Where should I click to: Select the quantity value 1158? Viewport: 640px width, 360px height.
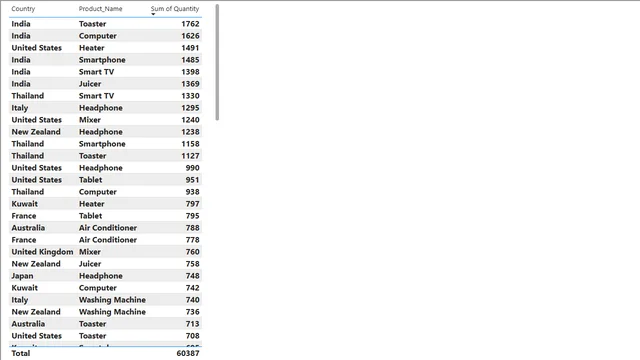pyautogui.click(x=190, y=144)
